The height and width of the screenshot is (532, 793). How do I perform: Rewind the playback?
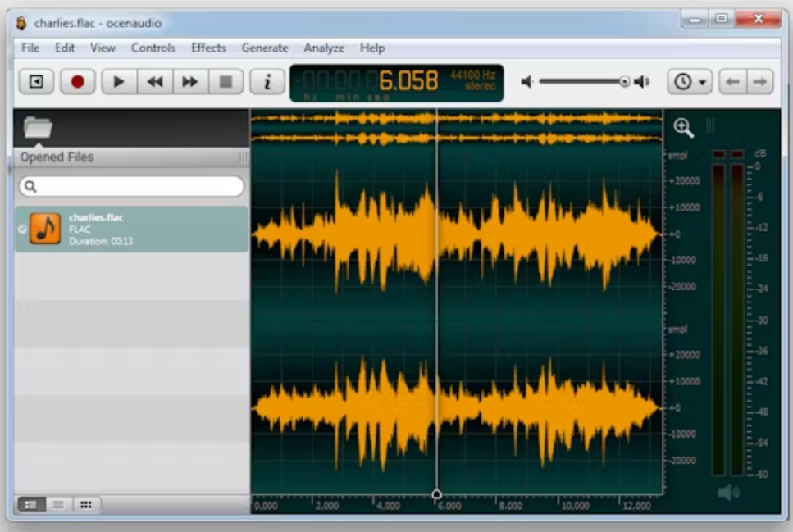pos(155,81)
